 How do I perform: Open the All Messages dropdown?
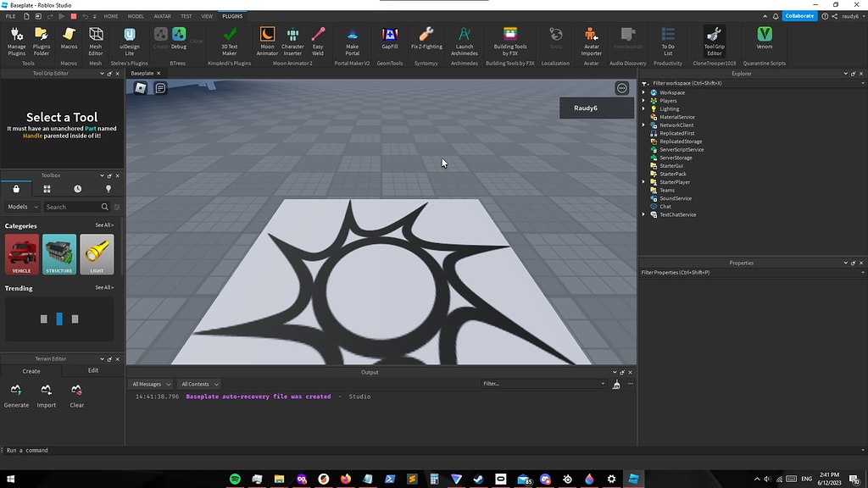[x=150, y=384]
